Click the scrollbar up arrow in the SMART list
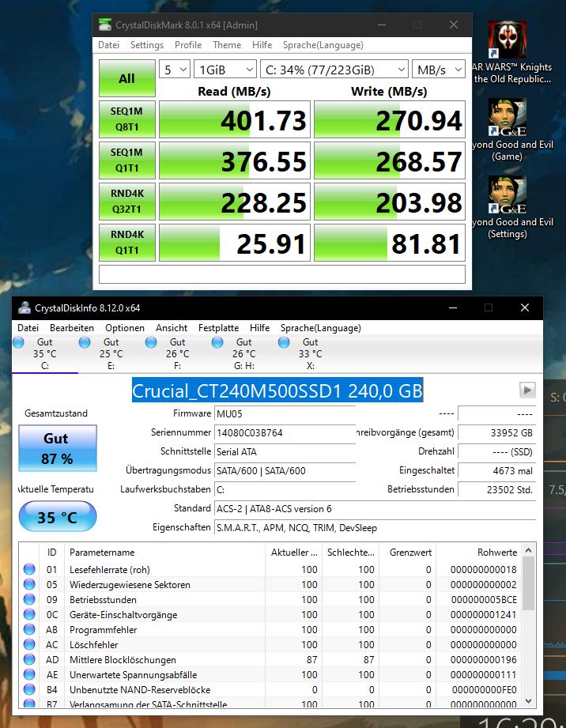 pyautogui.click(x=528, y=551)
